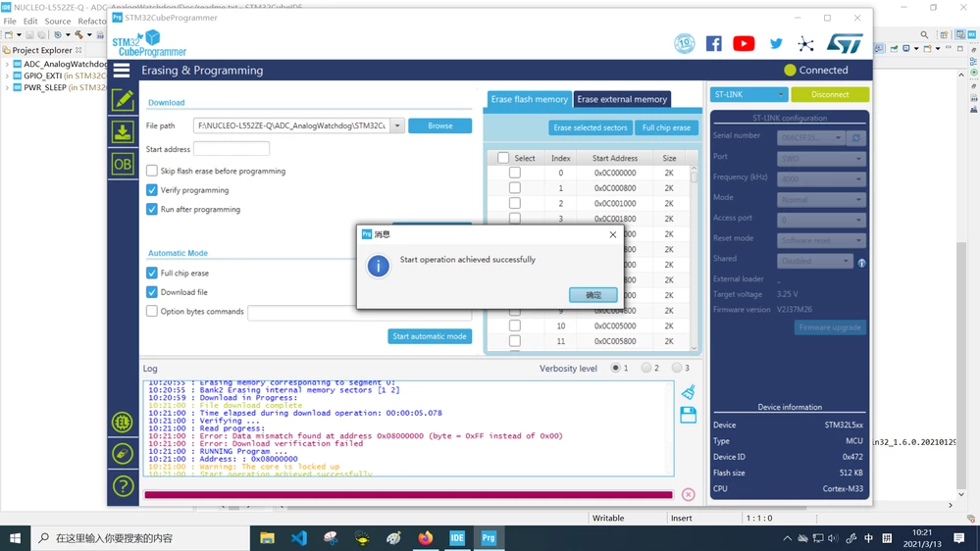
Task: Click the sector table vertical scrollbar
Action: (694, 258)
